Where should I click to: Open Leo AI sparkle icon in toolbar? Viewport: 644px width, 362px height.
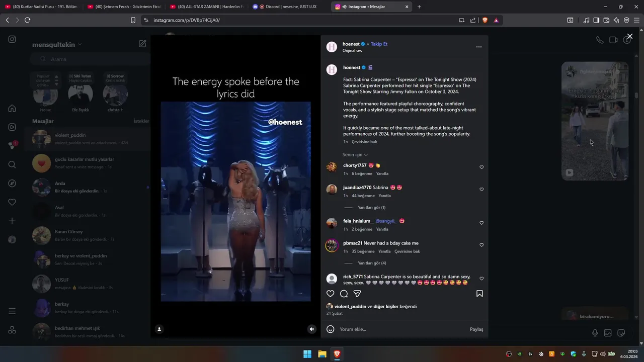616,20
